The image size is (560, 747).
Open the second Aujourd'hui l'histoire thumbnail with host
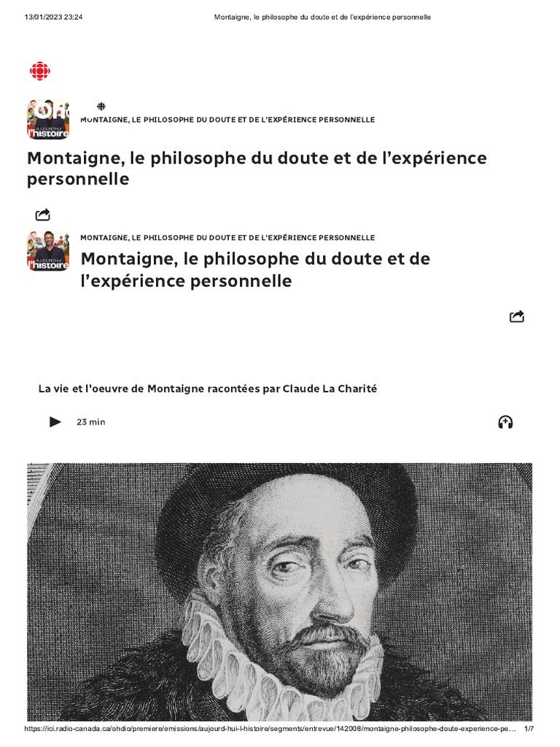pos(48,251)
